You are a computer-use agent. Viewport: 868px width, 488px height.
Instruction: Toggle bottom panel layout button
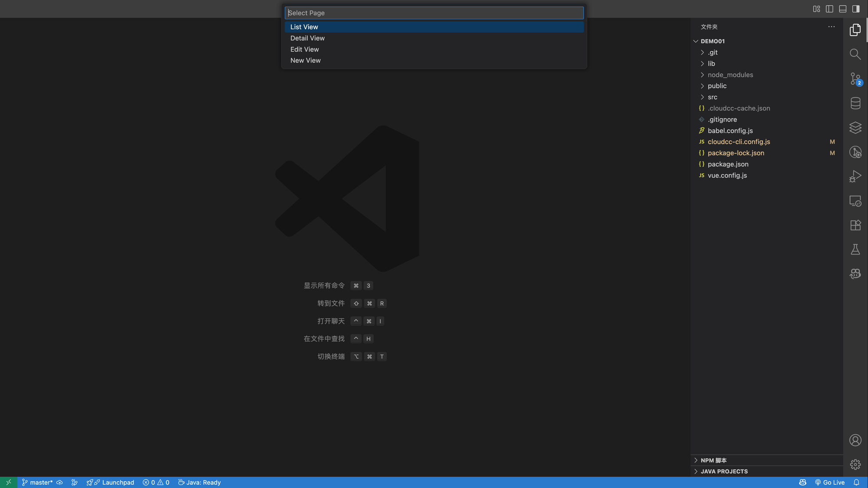pyautogui.click(x=842, y=9)
